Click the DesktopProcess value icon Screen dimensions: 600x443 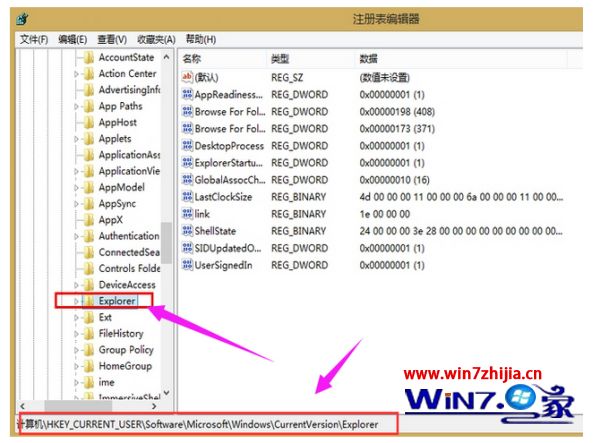[187, 146]
